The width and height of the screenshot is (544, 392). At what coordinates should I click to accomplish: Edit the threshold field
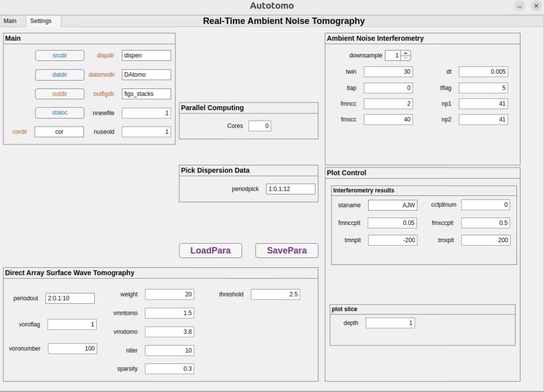coord(275,294)
